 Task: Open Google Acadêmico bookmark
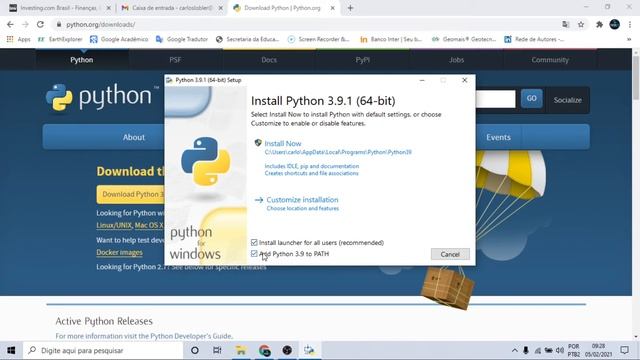click(x=119, y=39)
